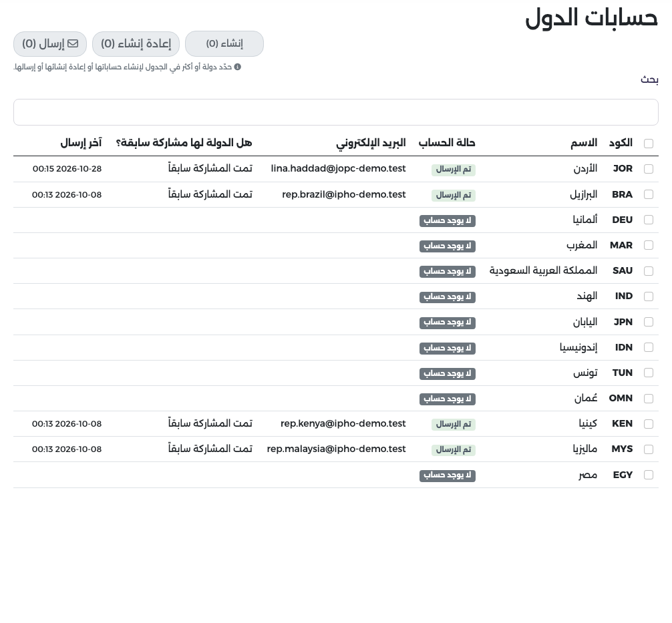672x623 pixels.
Task: Click country name المغرب
Action: tap(582, 245)
